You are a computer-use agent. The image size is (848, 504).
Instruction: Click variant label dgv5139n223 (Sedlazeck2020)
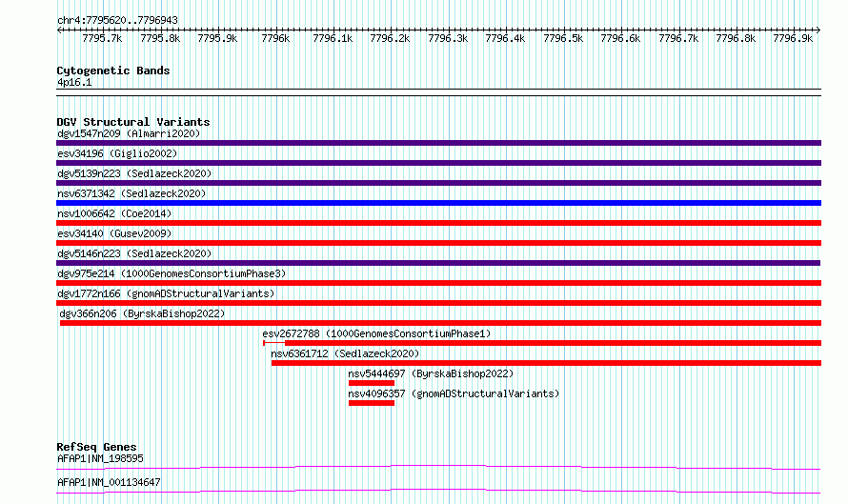coord(134,173)
